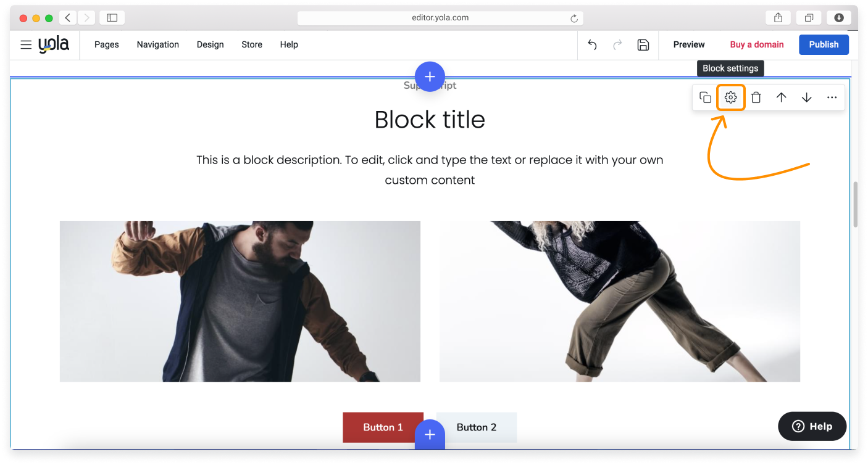Screen dimensions: 868x465
Task: Open the Help chat widget
Action: tap(812, 426)
